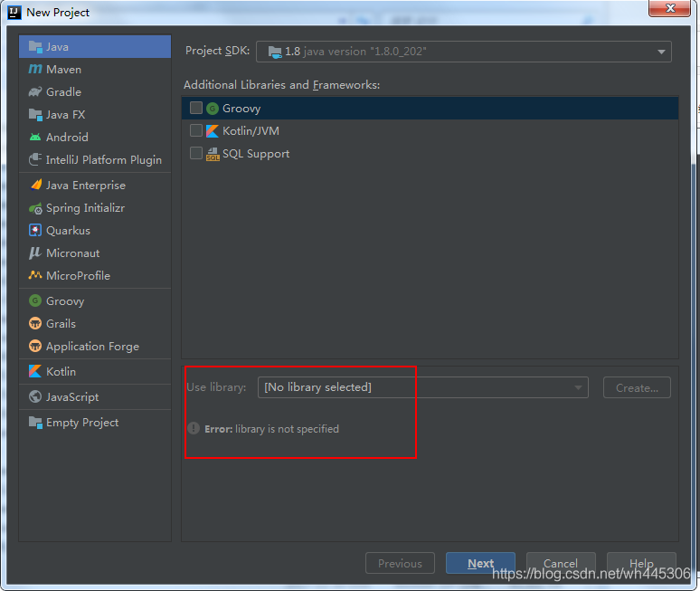Click the Create... library button
Image resolution: width=700 pixels, height=591 pixels.
tap(637, 387)
